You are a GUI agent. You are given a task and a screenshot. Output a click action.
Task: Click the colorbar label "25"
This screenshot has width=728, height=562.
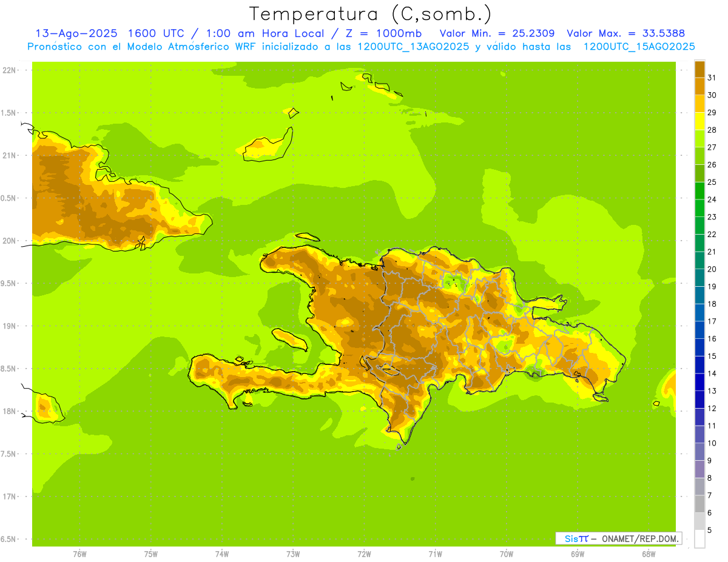[x=712, y=182]
